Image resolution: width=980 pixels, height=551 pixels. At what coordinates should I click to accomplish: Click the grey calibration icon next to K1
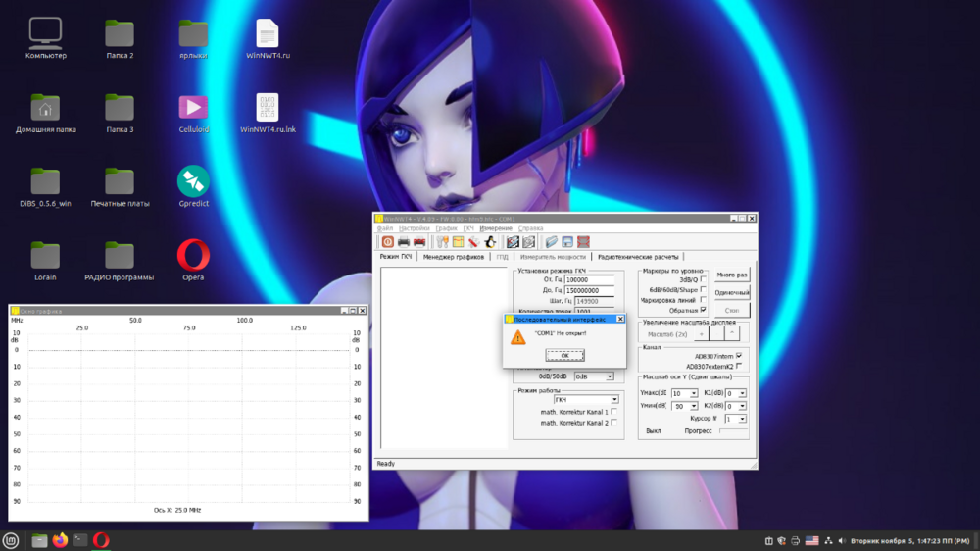(x=529, y=242)
